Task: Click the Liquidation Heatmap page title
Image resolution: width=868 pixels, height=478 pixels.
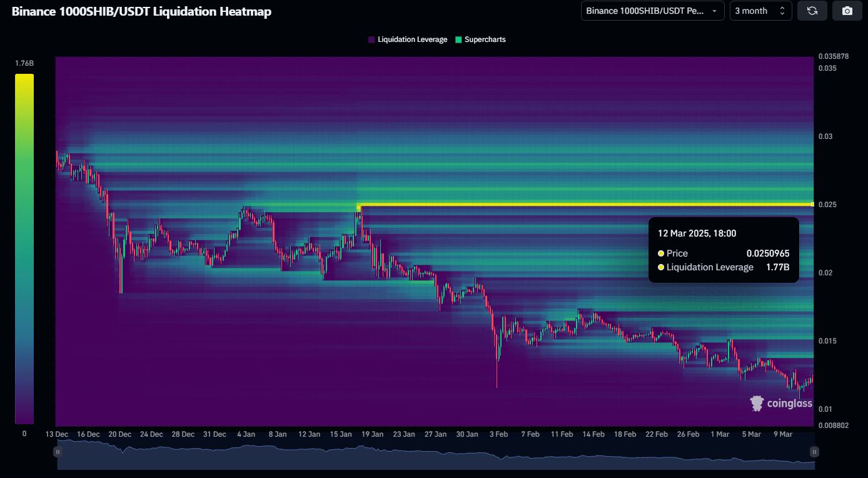Action: [141, 11]
